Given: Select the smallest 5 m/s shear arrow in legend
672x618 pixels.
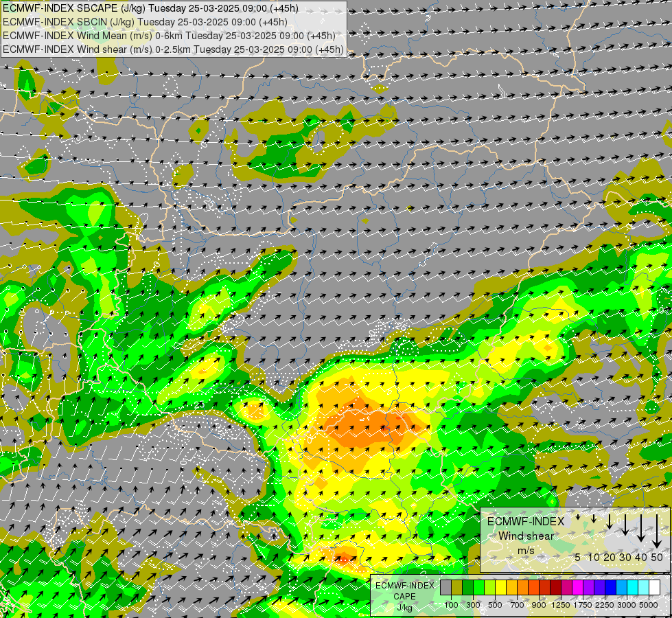Looking at the screenshot, I should coord(578,517).
